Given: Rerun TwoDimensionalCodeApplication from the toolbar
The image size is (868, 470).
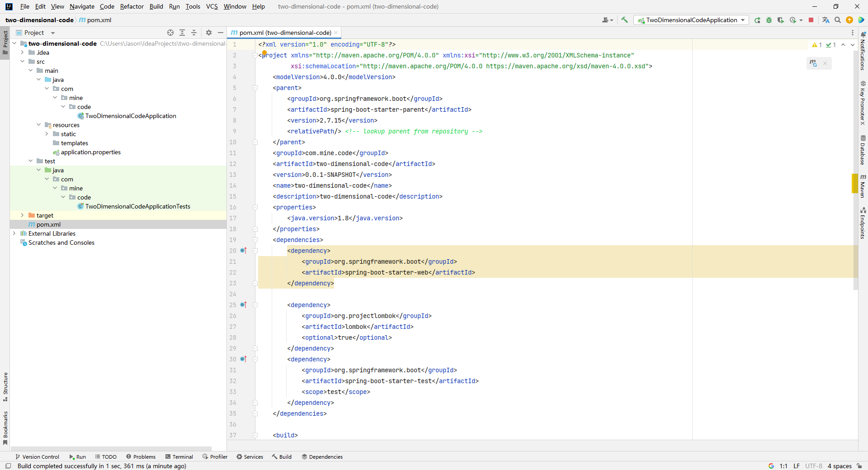Looking at the screenshot, I should point(757,20).
